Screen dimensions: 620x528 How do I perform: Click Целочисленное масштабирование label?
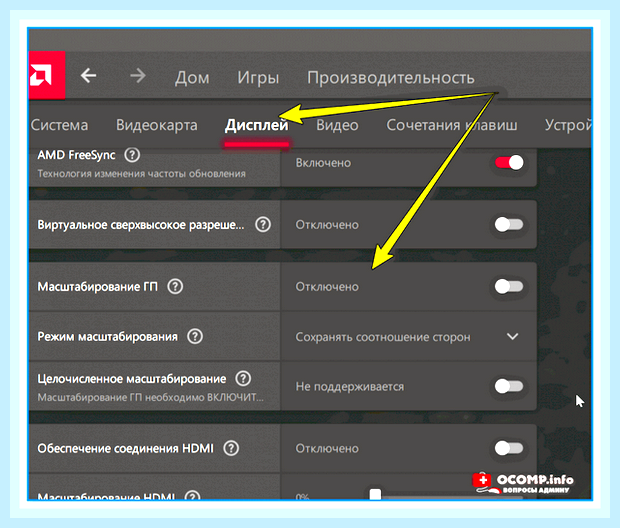(x=132, y=378)
